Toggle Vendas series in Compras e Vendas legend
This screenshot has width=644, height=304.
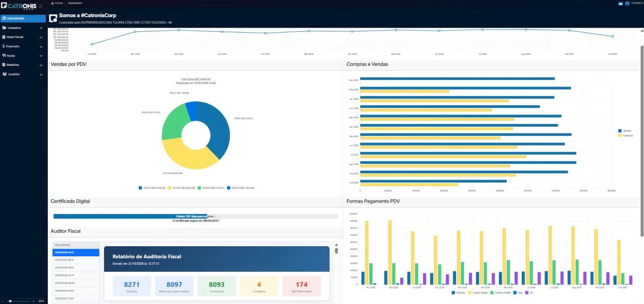coord(624,131)
